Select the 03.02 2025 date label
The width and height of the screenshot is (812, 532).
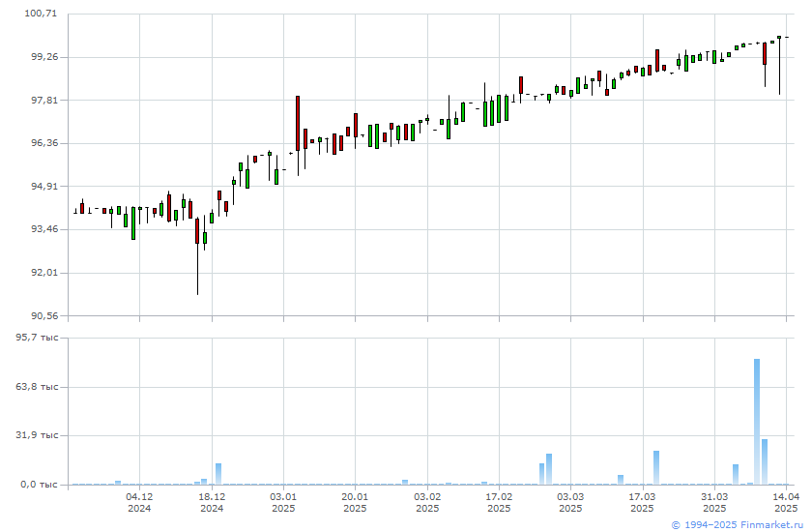[x=427, y=502]
